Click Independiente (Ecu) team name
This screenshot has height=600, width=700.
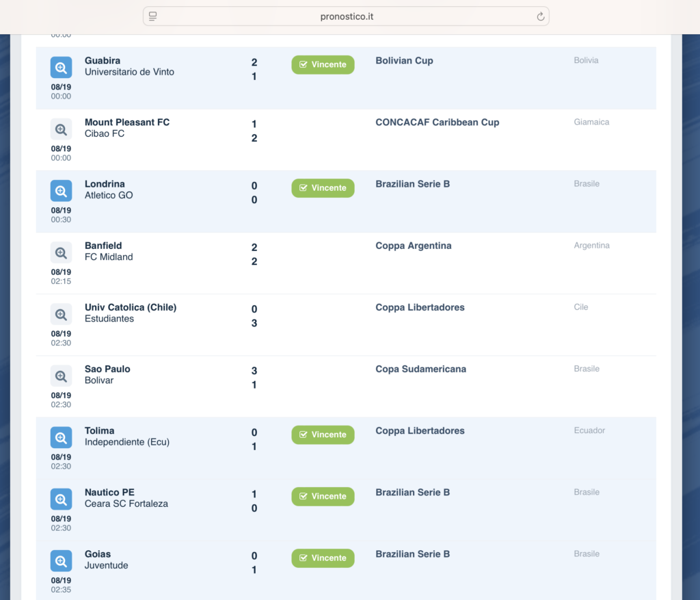coord(127,442)
